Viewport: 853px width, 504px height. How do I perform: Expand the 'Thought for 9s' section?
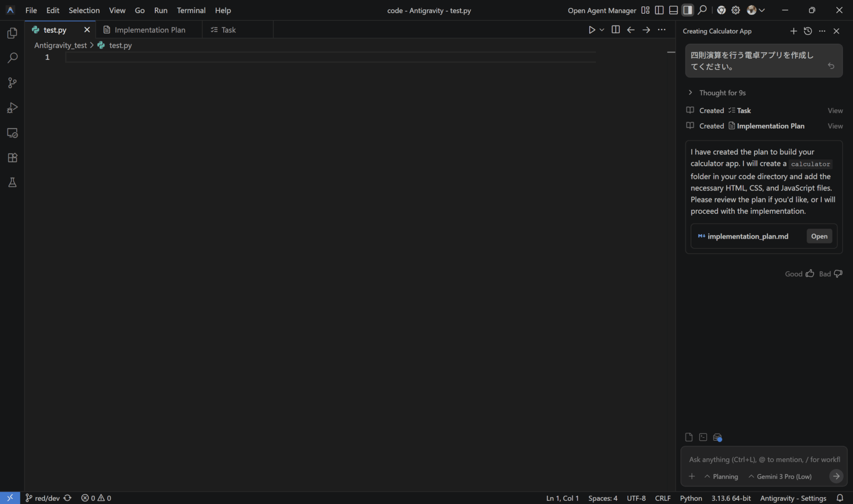pyautogui.click(x=722, y=93)
